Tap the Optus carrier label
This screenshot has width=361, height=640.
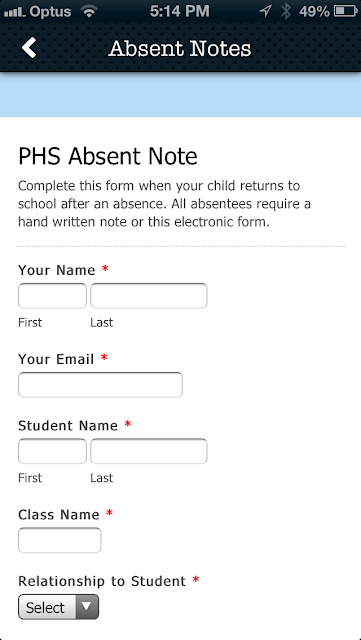point(51,12)
